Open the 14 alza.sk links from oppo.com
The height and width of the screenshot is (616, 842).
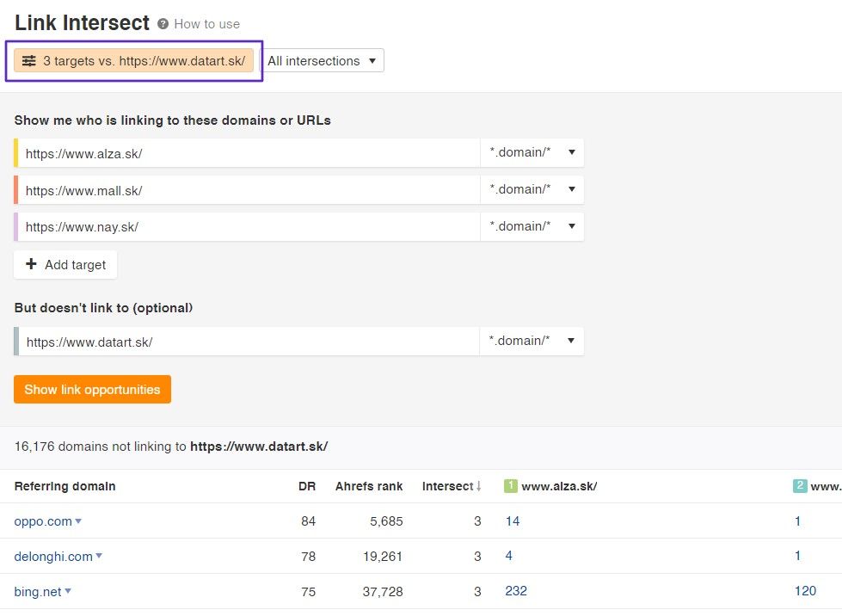point(513,521)
